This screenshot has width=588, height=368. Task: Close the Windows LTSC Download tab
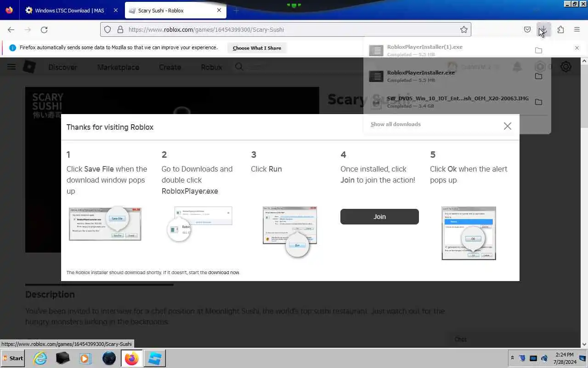(115, 10)
